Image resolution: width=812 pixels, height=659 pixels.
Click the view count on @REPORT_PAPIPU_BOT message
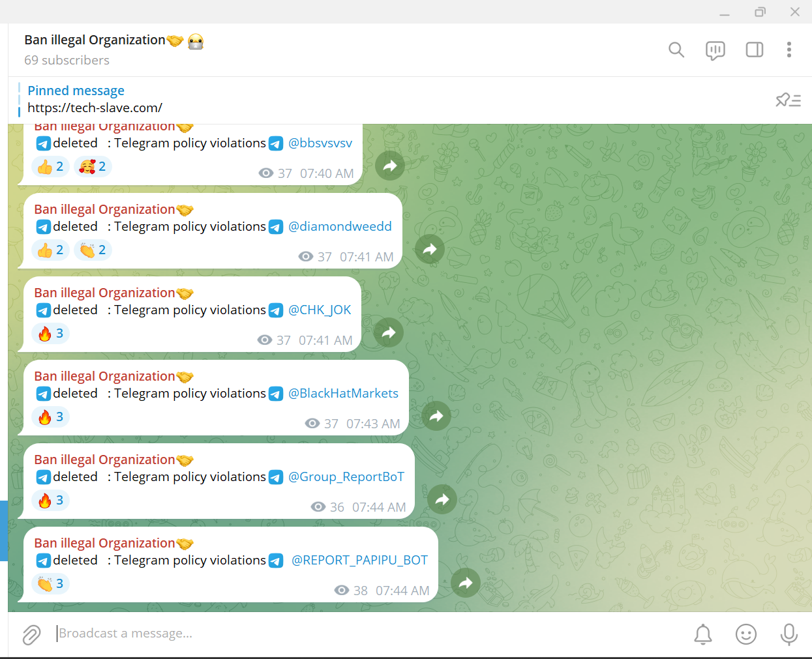click(x=352, y=591)
